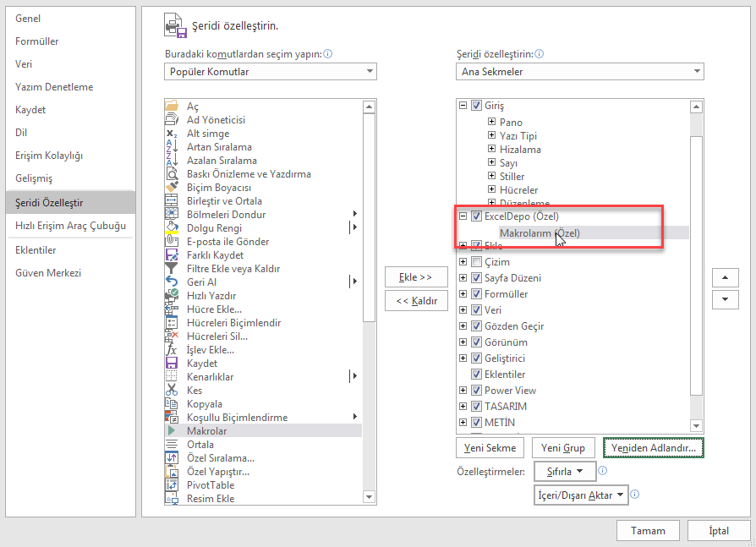Click the Baskı Önizleme ve Yazdırma icon
Image resolution: width=756 pixels, height=547 pixels.
point(172,173)
